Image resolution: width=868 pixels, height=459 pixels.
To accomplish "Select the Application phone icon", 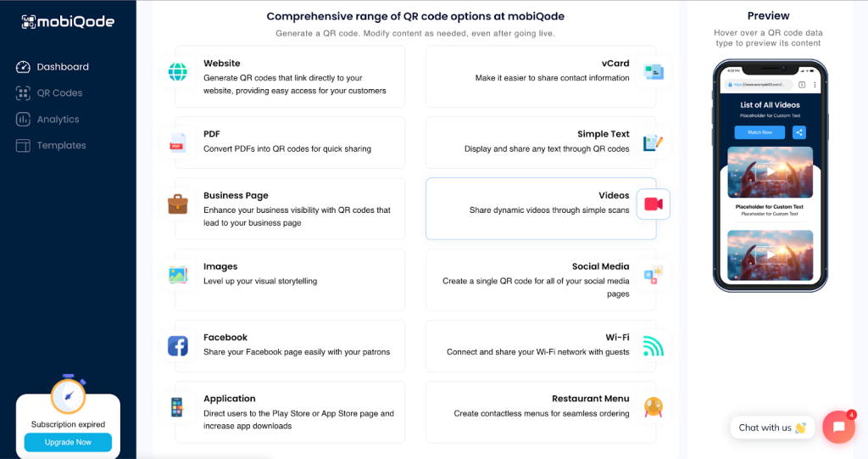I will (177, 406).
